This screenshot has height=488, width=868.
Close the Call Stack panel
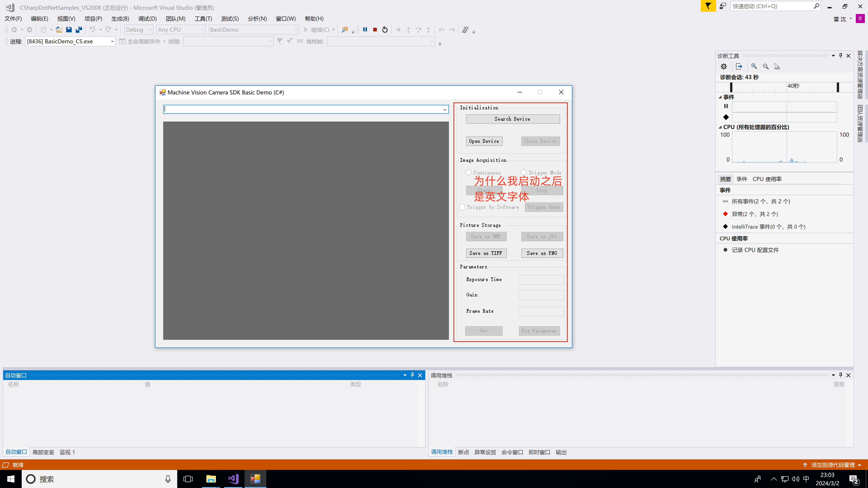849,375
